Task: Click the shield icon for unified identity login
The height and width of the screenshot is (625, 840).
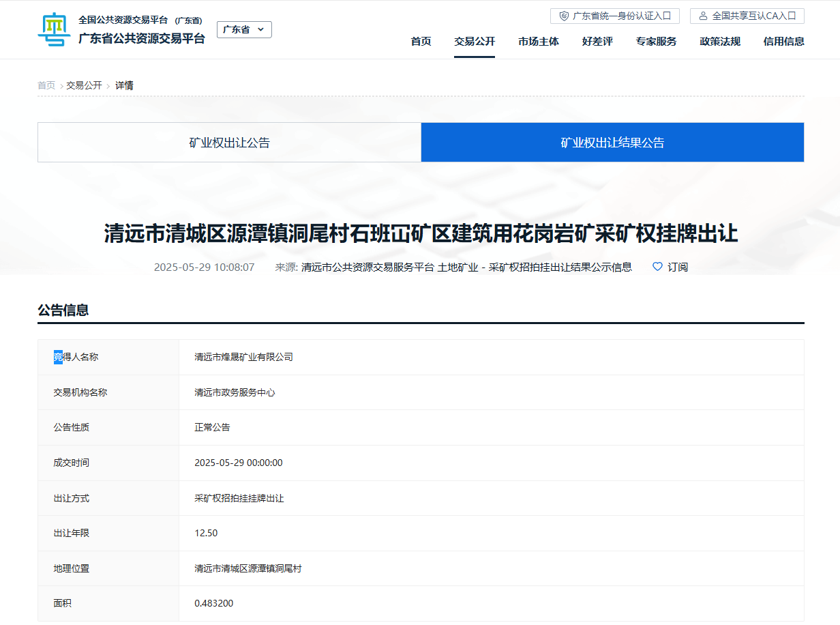Action: [x=564, y=16]
